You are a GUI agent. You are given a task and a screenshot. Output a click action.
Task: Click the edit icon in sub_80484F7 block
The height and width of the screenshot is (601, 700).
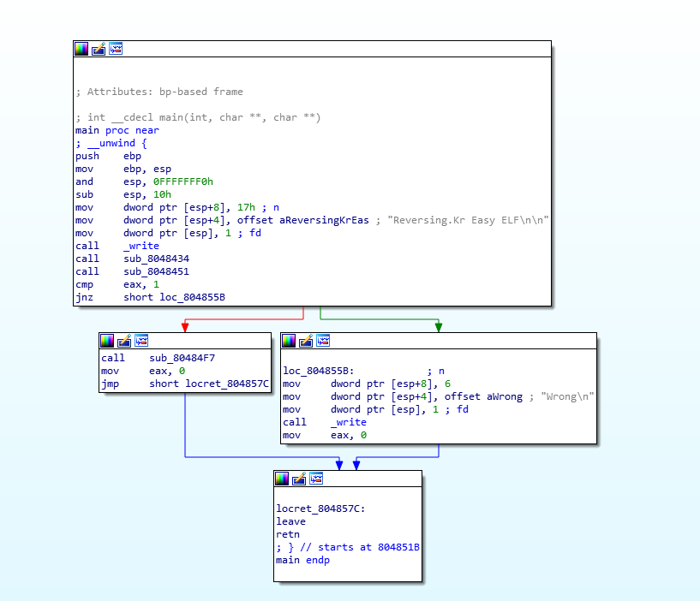tap(124, 341)
